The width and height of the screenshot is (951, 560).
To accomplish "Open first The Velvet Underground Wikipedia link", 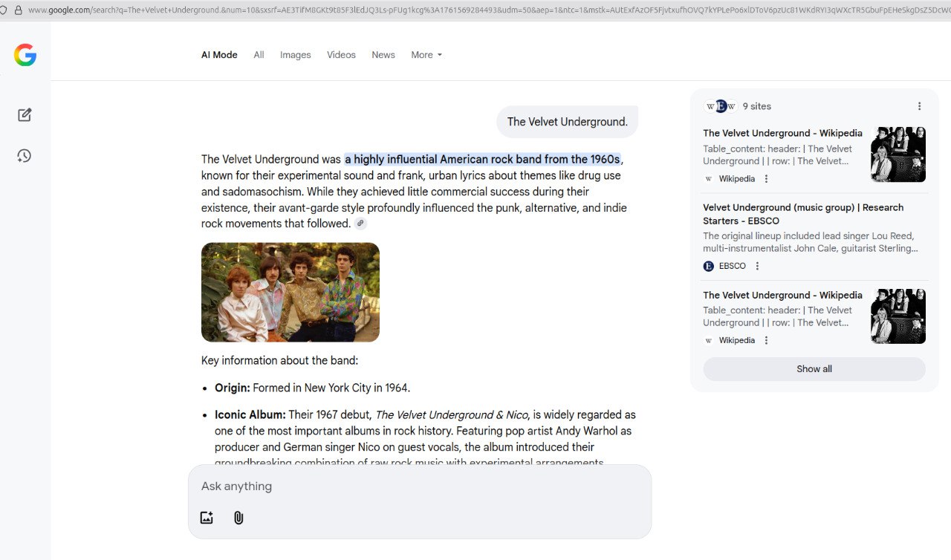I will point(782,134).
